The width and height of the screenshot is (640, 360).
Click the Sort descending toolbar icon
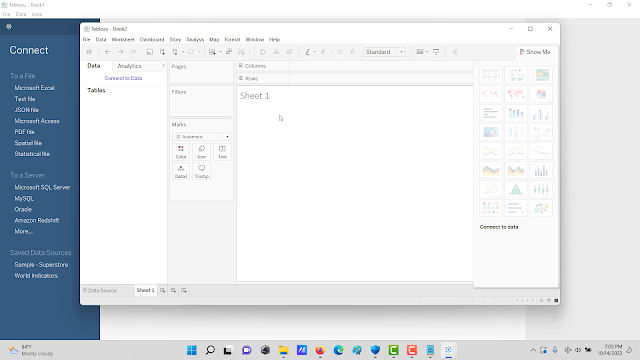[289, 52]
